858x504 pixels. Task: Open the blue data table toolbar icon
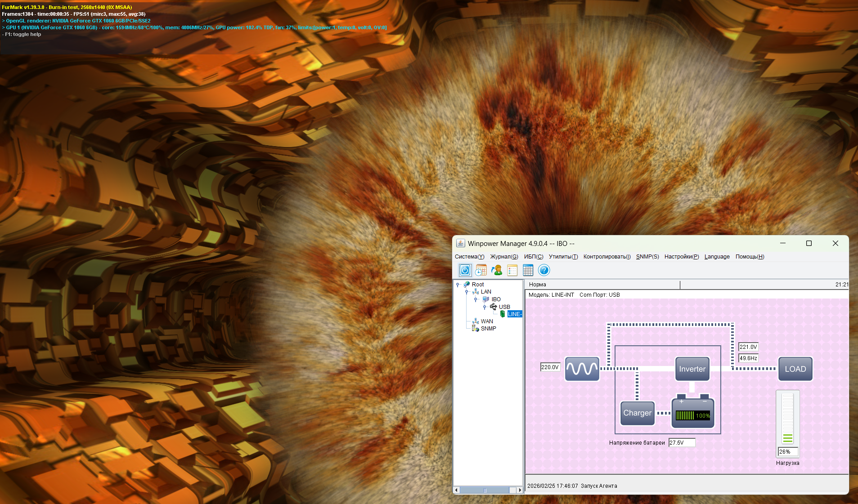tap(528, 270)
